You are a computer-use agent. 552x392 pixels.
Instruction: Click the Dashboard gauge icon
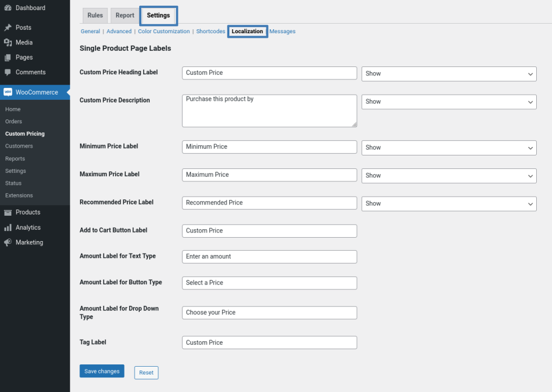tap(8, 8)
